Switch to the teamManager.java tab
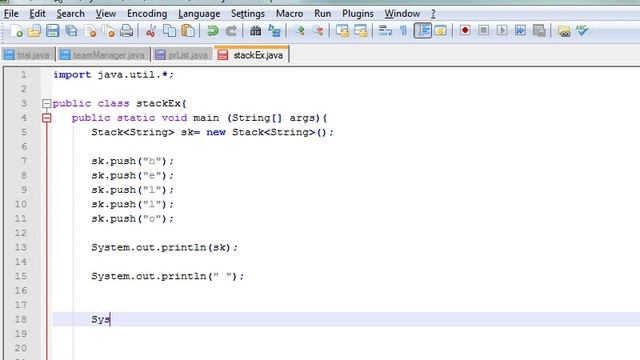 click(103, 55)
